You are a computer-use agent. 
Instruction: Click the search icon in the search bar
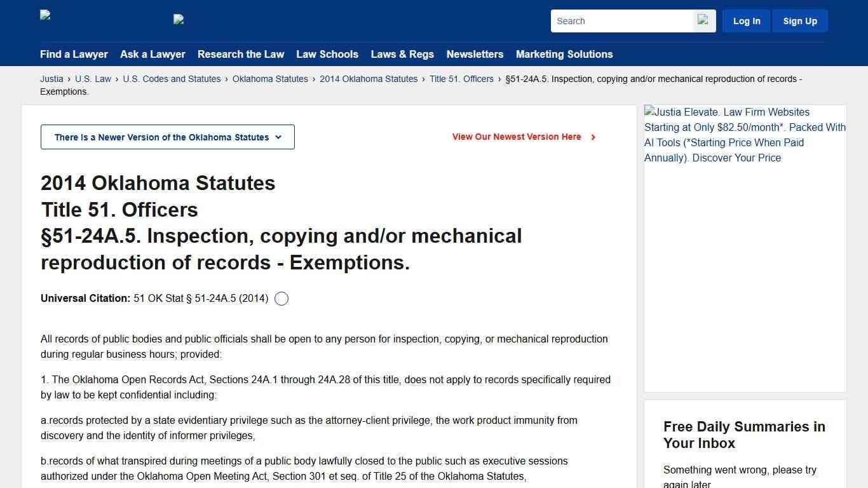(703, 20)
